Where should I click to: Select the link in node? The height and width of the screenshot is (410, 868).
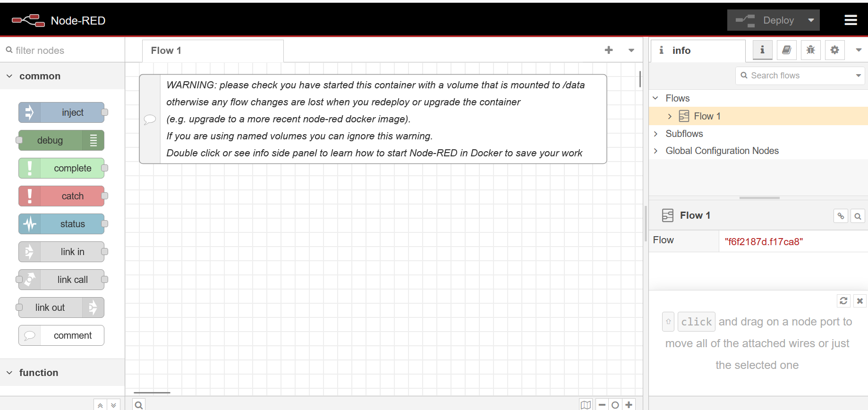[x=61, y=252]
